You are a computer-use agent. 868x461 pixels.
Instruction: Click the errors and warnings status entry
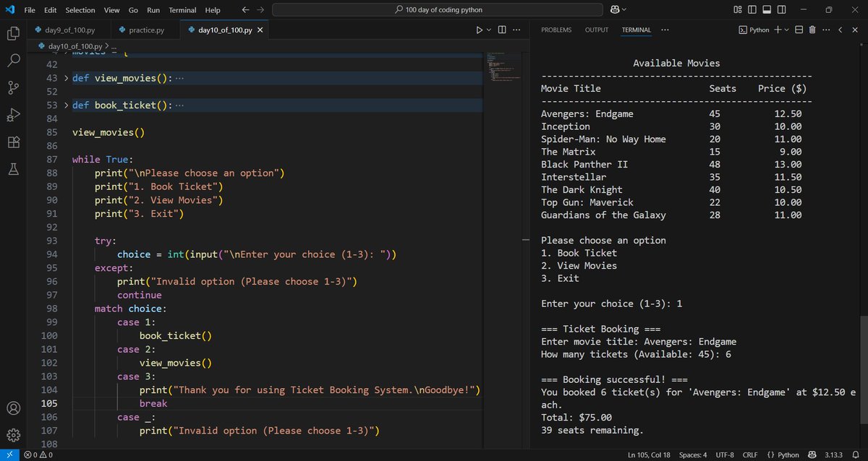coord(37,454)
